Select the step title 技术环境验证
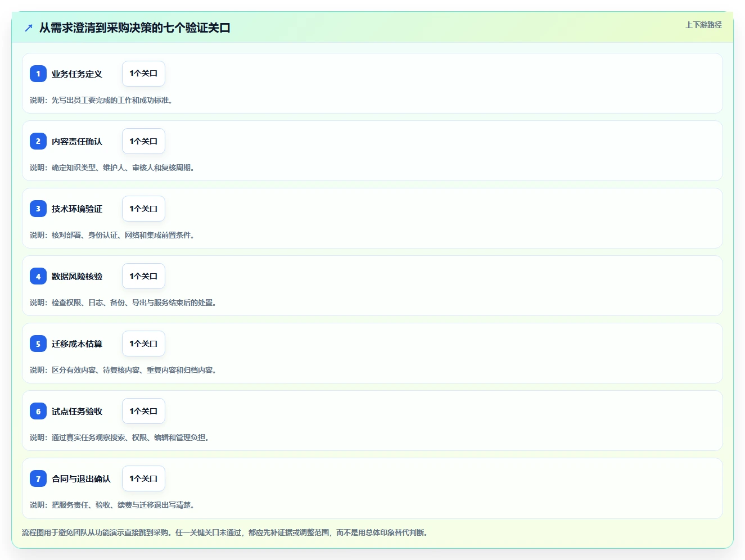Viewport: 745px width, 560px height. tap(77, 209)
